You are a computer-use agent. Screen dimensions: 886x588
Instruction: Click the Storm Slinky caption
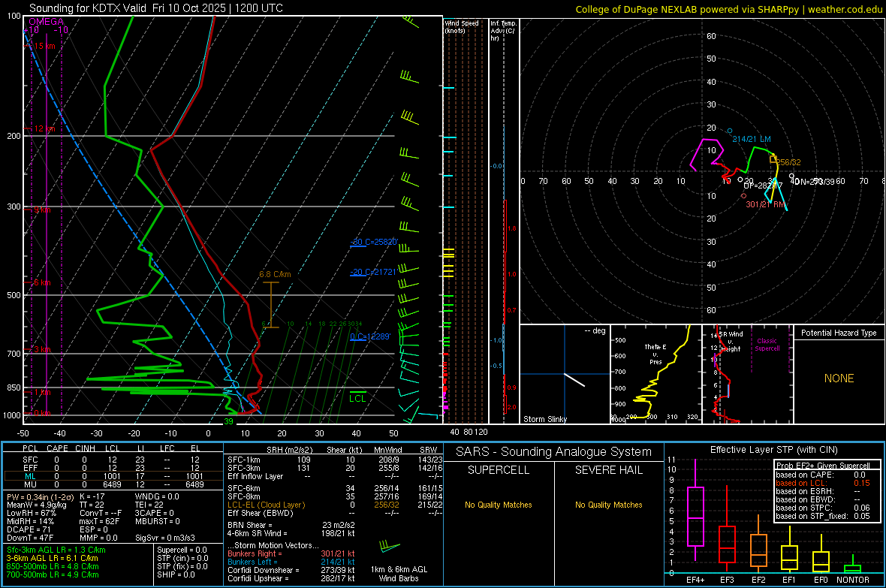point(544,419)
